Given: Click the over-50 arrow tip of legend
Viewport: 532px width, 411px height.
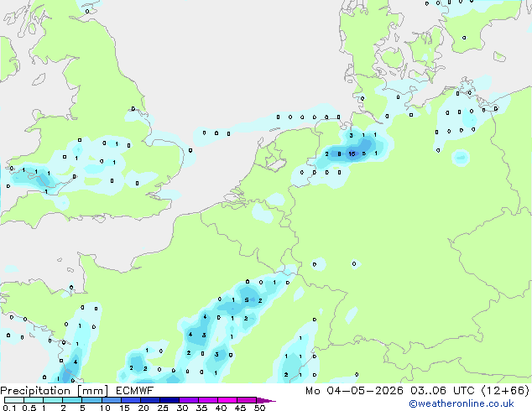Looking at the screenshot, I should (266, 400).
